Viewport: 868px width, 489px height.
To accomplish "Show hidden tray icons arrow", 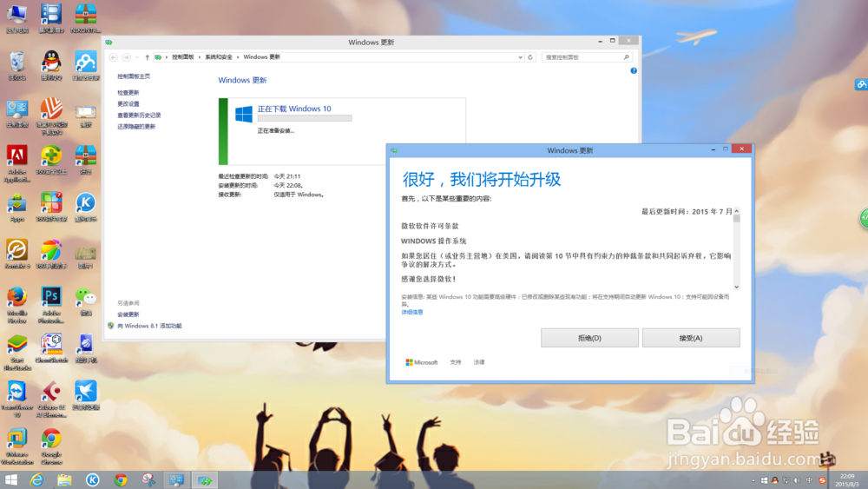I will tap(753, 480).
